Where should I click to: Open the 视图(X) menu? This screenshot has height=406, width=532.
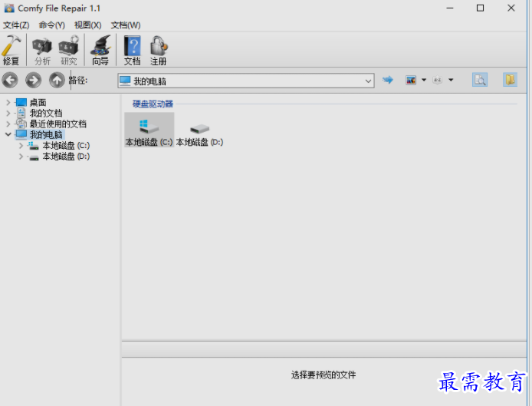[87, 25]
